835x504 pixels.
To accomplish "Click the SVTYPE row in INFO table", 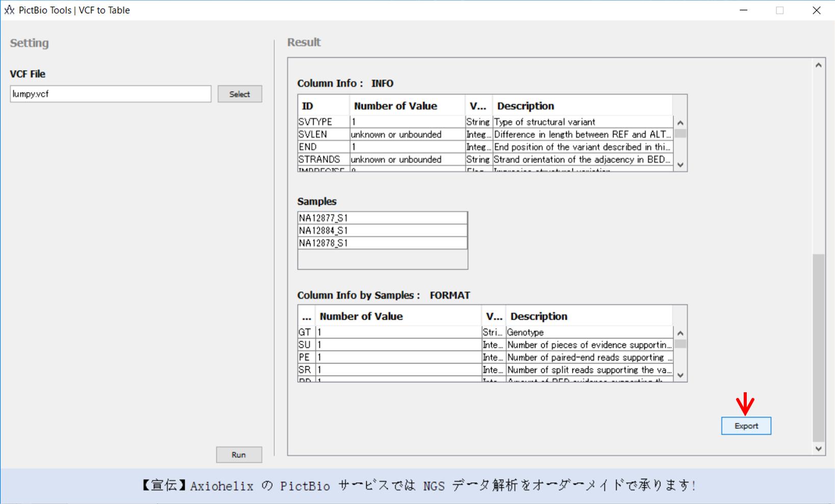I will pos(485,122).
